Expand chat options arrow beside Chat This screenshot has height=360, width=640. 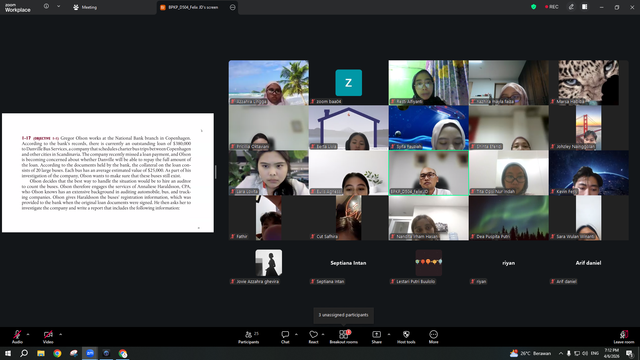[x=296, y=334]
